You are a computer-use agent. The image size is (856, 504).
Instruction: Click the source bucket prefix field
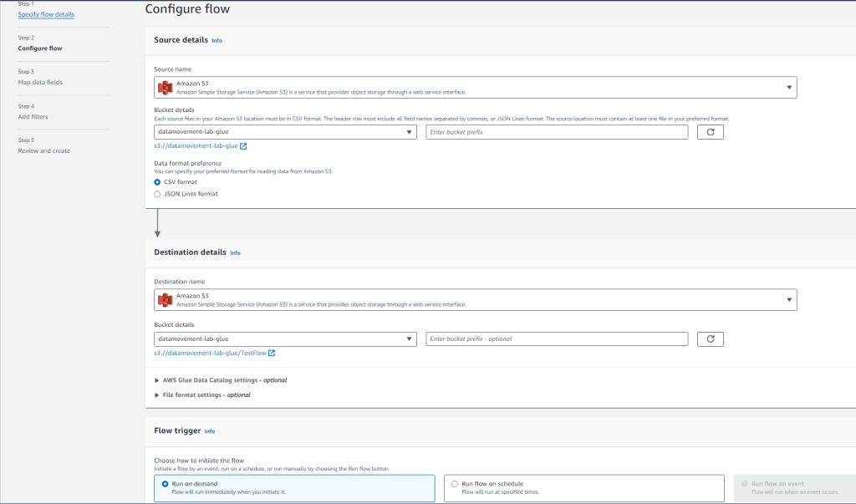(555, 132)
